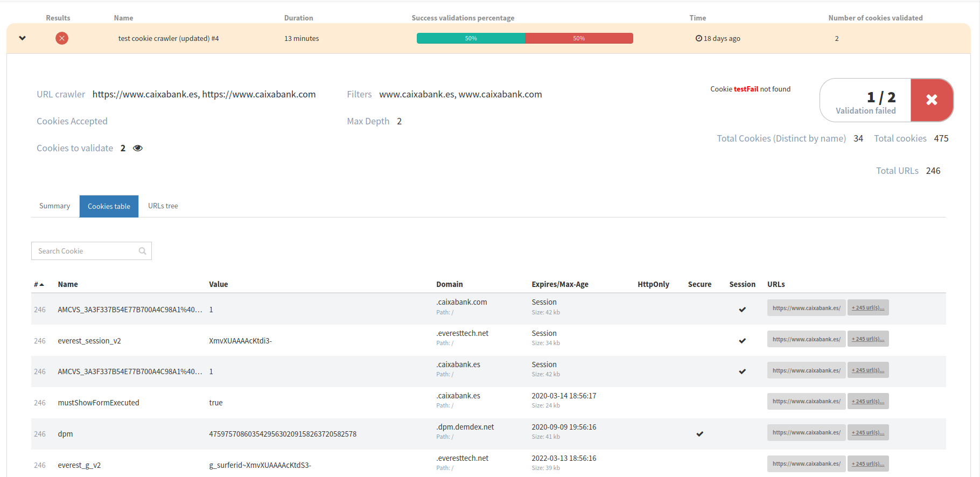The height and width of the screenshot is (477, 980).
Task: Open caixabank.es URL in dpm row
Action: coord(807,432)
